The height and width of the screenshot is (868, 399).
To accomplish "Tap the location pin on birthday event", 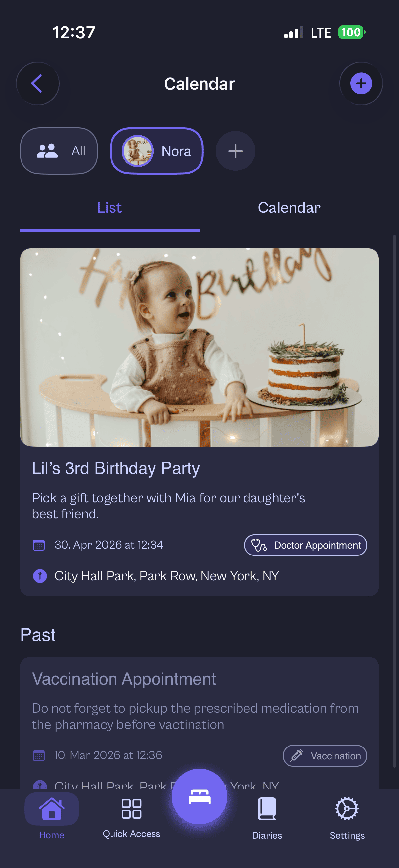I will (x=40, y=576).
